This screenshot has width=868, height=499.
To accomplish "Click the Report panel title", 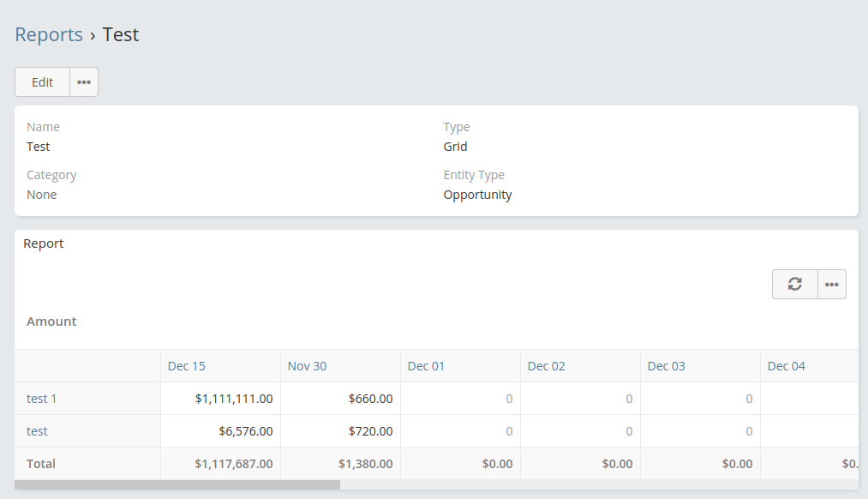I will click(44, 243).
